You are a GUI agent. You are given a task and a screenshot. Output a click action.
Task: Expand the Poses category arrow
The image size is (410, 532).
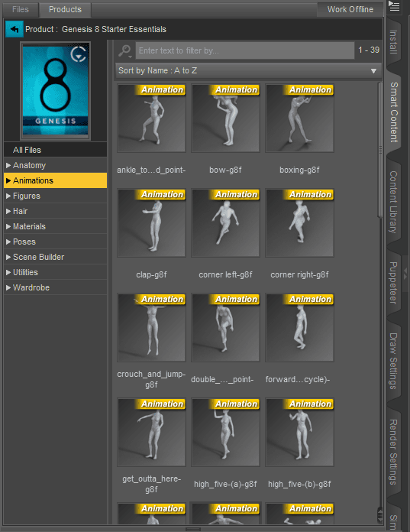pyautogui.click(x=8, y=242)
